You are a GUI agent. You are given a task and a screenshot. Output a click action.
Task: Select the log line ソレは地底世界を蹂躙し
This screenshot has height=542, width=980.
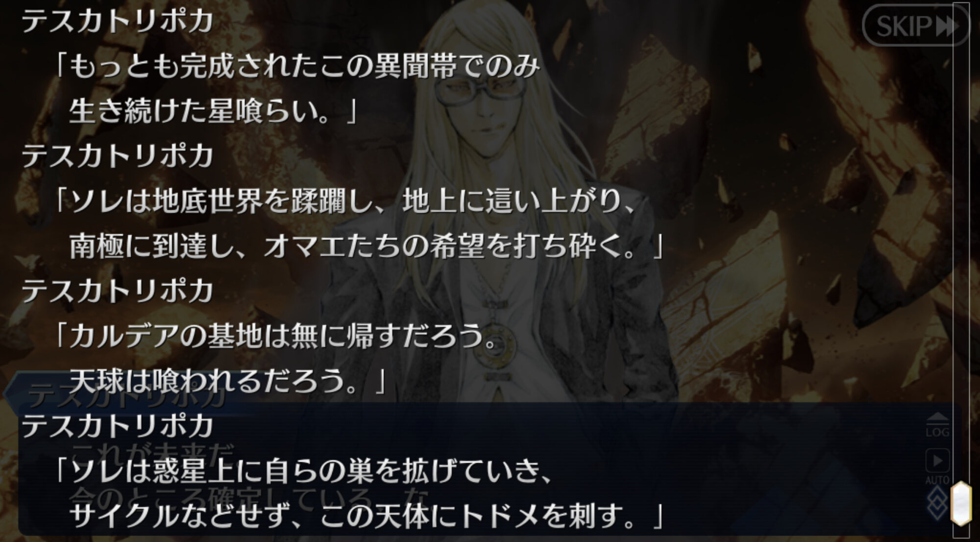click(345, 202)
